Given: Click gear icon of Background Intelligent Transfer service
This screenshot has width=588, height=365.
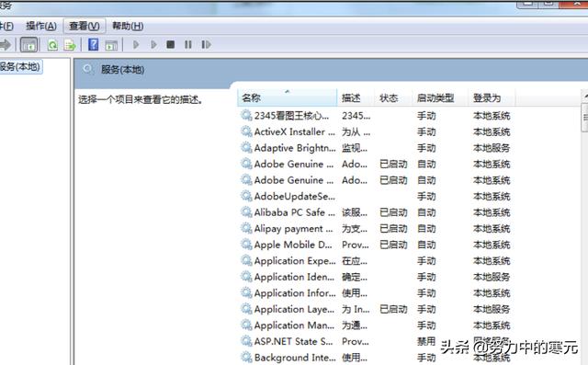Looking at the screenshot, I should [246, 357].
